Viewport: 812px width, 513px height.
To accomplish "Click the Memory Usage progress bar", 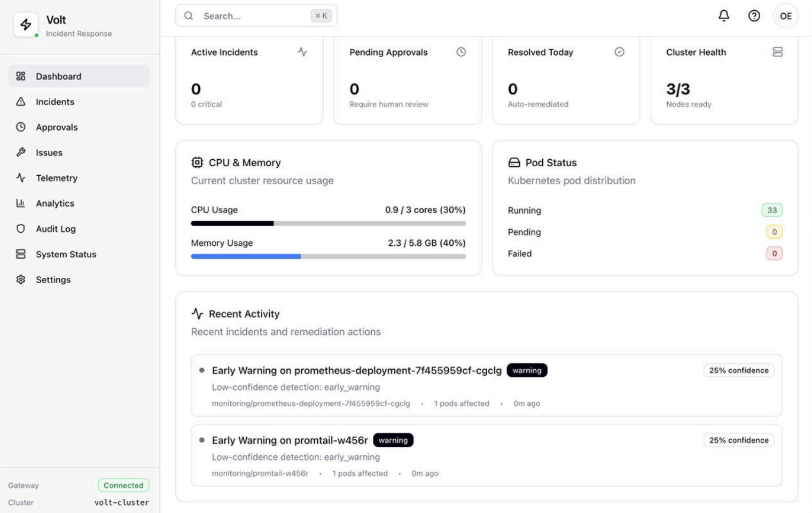I will pos(328,256).
